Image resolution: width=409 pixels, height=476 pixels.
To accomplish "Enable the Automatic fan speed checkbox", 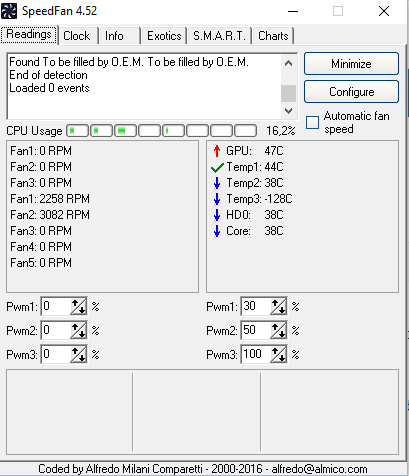I will tap(312, 122).
